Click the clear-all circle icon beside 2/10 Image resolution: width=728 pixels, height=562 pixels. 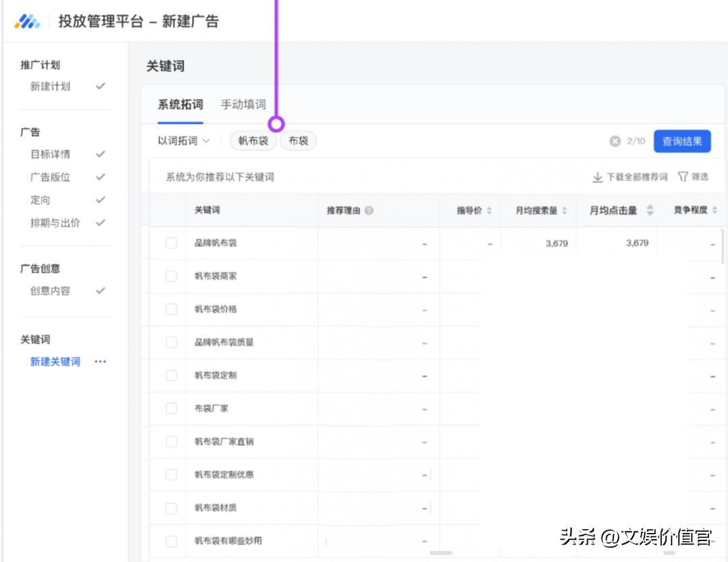614,141
